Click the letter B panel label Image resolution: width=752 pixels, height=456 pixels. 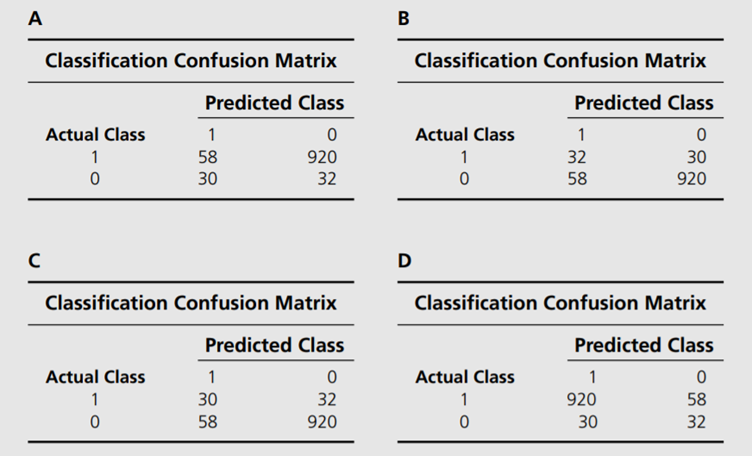[405, 19]
